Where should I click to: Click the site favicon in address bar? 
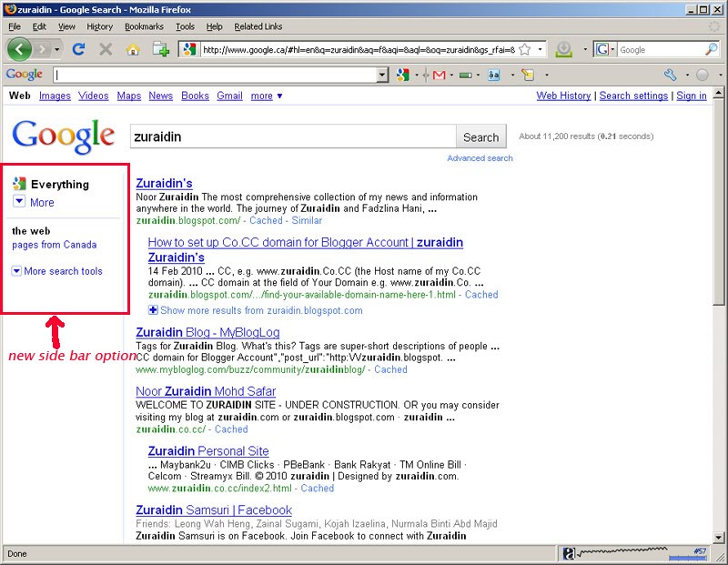[189, 49]
